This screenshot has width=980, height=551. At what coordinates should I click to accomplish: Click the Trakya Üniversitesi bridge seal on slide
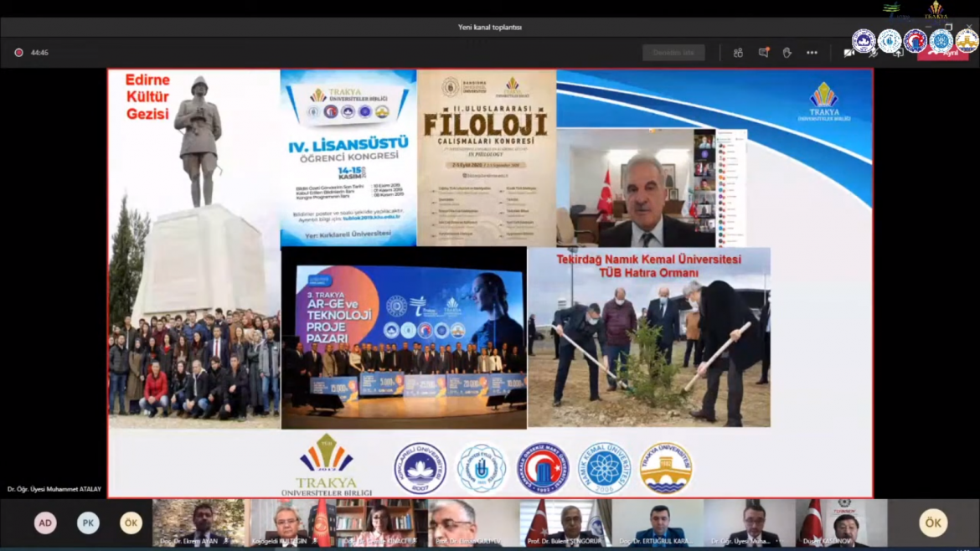[x=666, y=469]
